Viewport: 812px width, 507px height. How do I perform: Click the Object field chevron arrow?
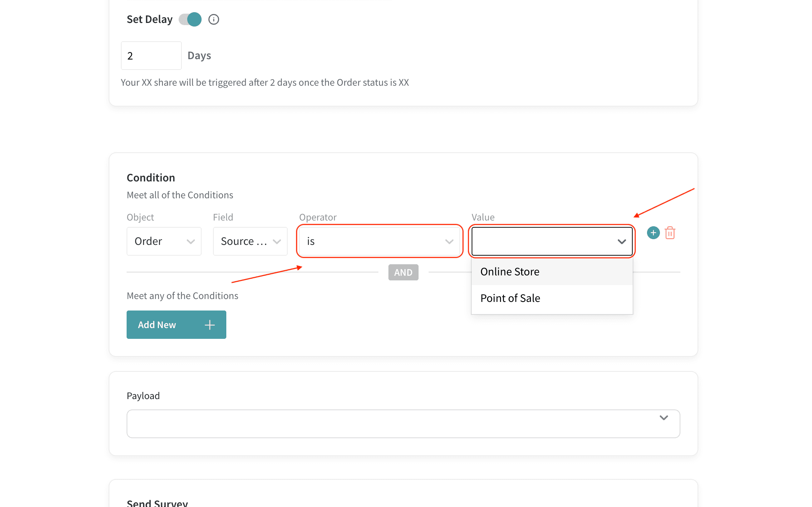coord(190,242)
